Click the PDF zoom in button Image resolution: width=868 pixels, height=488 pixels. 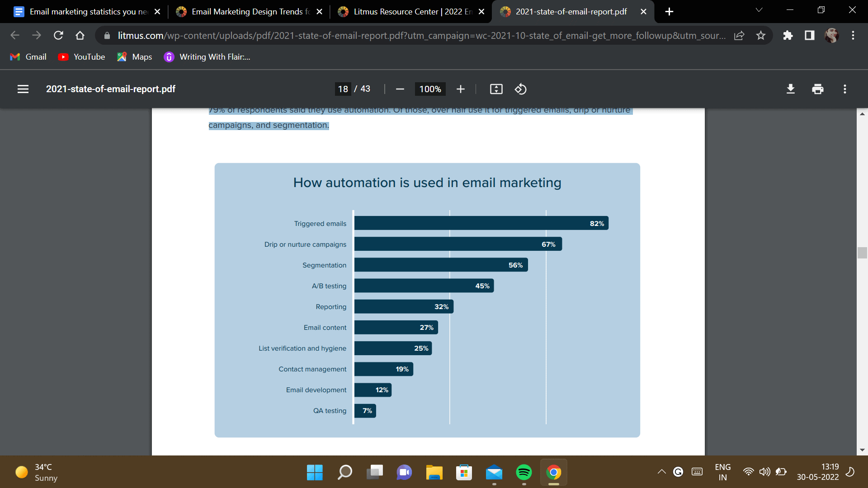coord(460,89)
